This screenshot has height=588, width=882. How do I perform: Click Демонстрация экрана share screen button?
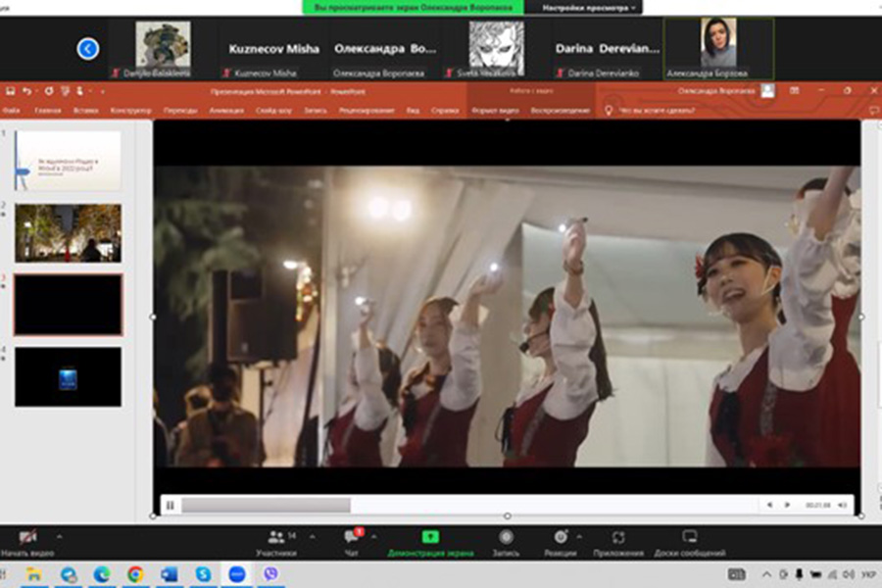pos(430,542)
